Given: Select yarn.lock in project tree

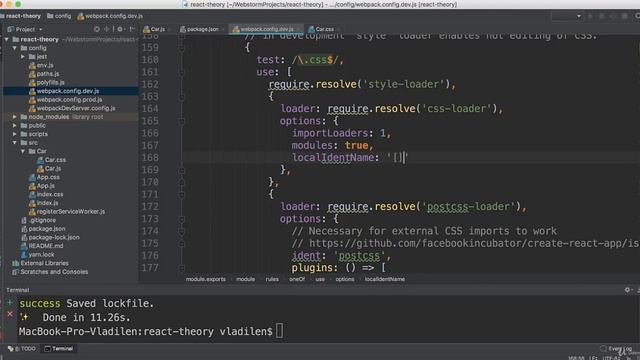Looking at the screenshot, I should point(38,254).
